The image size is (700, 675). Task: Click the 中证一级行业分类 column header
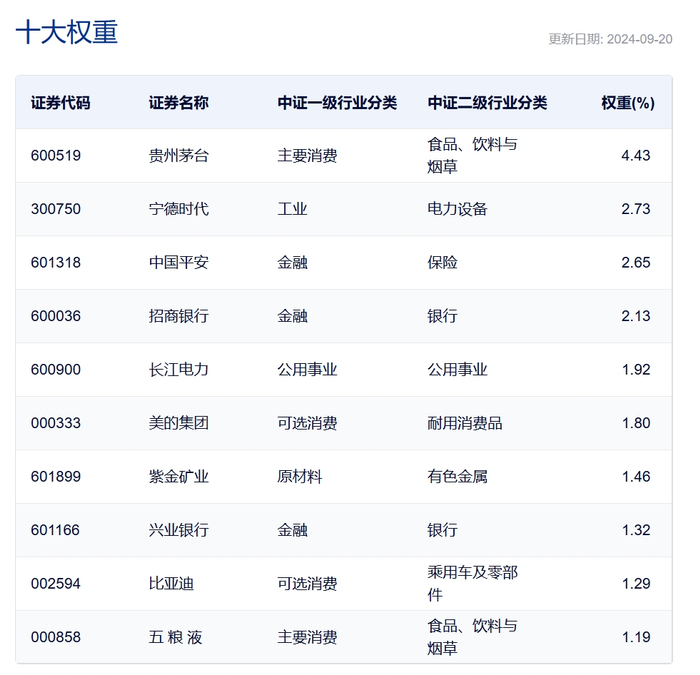click(337, 103)
